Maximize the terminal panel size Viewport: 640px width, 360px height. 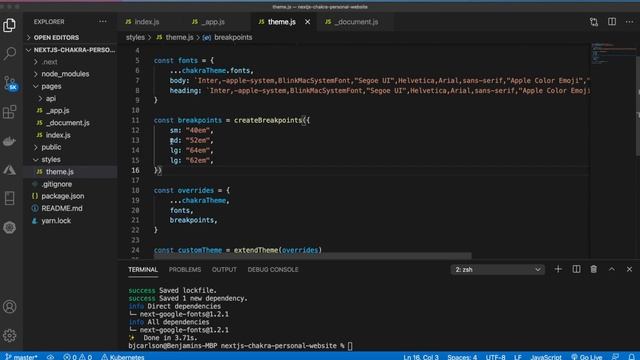click(612, 269)
